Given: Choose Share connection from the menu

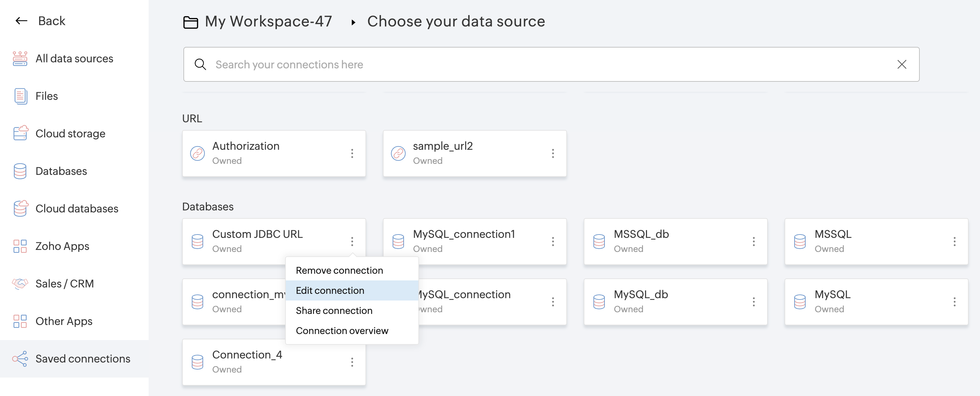Looking at the screenshot, I should click(x=334, y=311).
